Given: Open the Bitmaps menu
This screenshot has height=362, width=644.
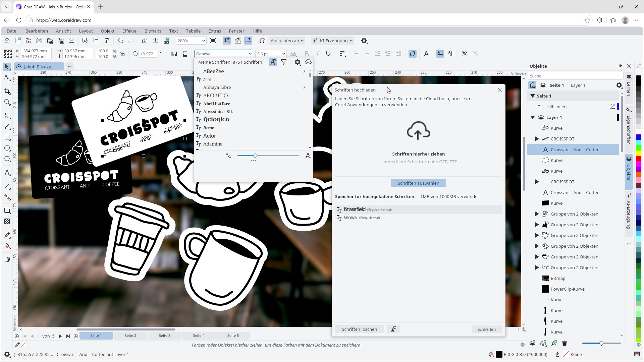Looking at the screenshot, I should coord(153,31).
